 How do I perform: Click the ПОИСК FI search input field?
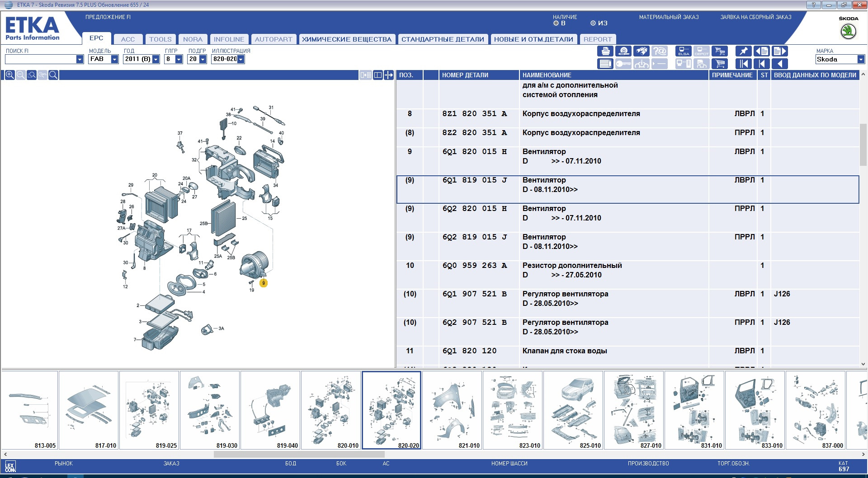pyautogui.click(x=41, y=59)
